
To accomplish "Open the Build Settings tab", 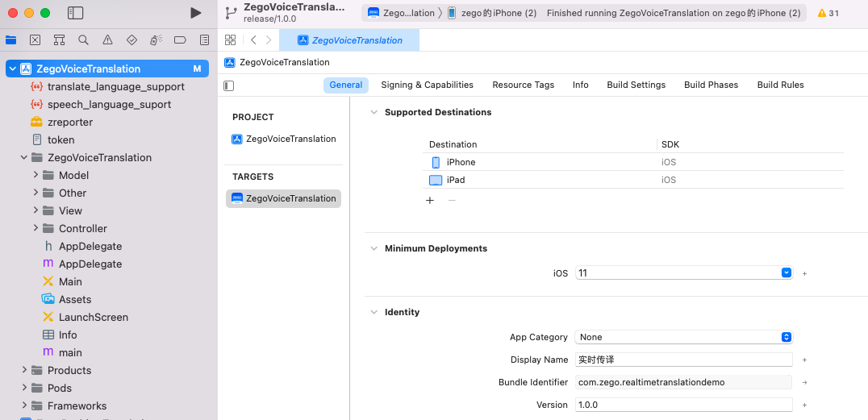I will click(636, 85).
